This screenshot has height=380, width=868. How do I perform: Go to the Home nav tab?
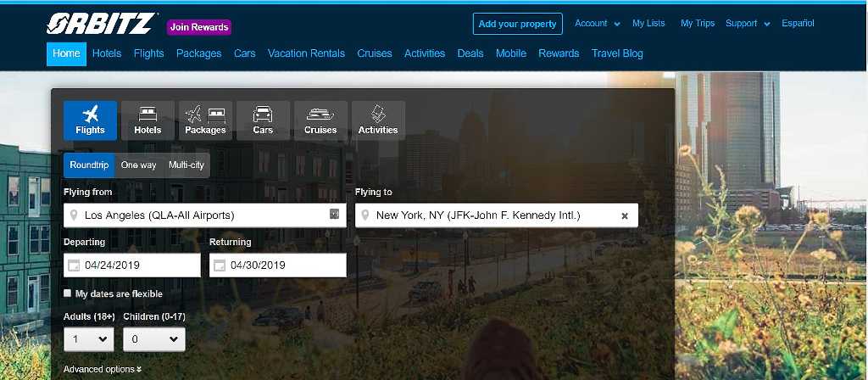pyautogui.click(x=66, y=53)
